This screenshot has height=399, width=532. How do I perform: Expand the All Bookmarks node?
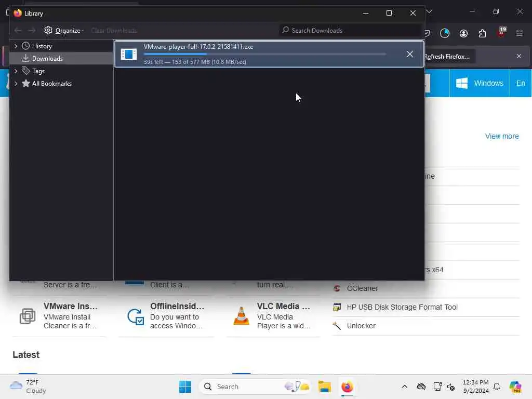(16, 84)
